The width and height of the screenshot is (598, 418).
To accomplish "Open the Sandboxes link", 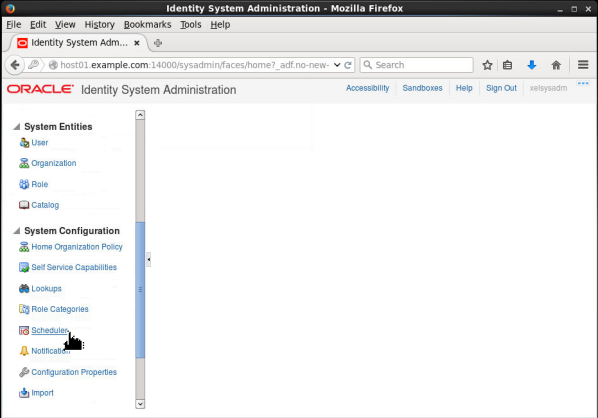I will pos(423,88).
